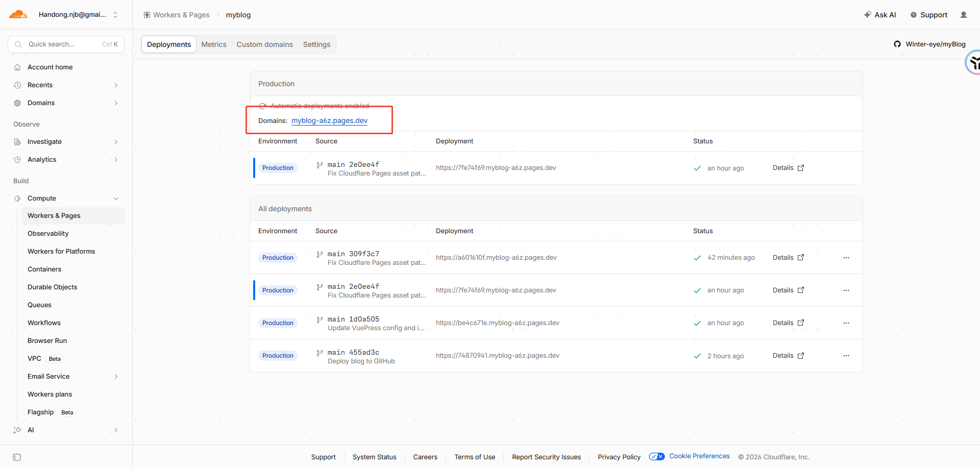Click the footer System Status link
Viewport: 980px width, 469px height.
(375, 457)
